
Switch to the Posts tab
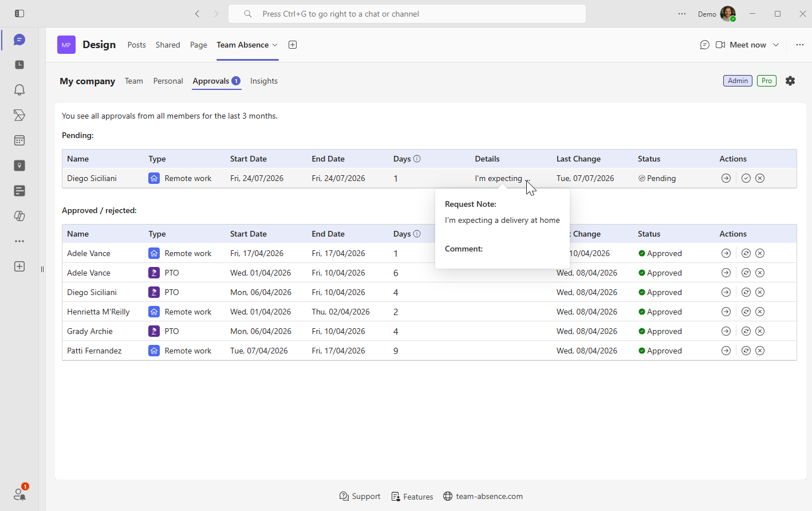coord(136,45)
